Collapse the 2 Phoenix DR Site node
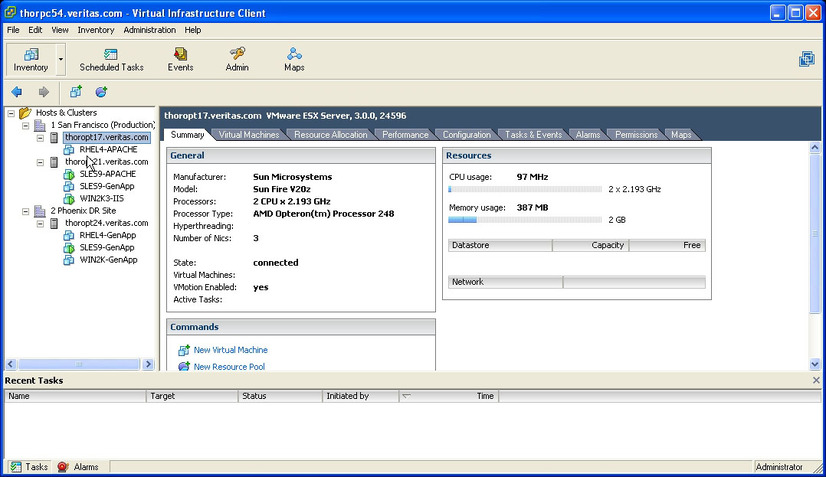 [25, 211]
